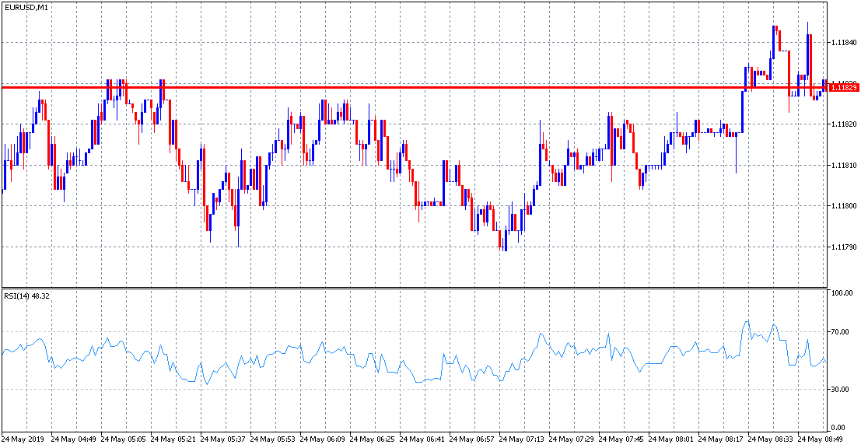This screenshot has height=448, width=868.
Task: Click the 24 May 05:21 time label
Action: pos(174,439)
